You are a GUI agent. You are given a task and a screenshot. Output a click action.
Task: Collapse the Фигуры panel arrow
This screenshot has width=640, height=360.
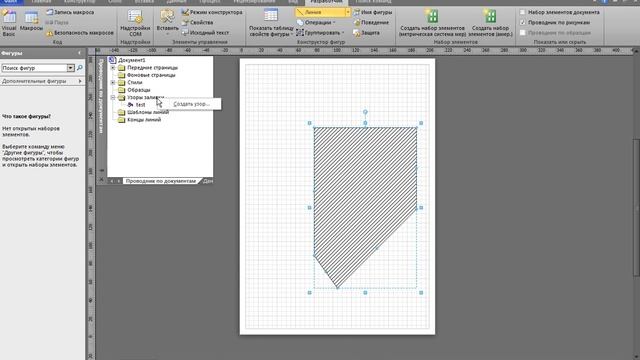[79, 53]
